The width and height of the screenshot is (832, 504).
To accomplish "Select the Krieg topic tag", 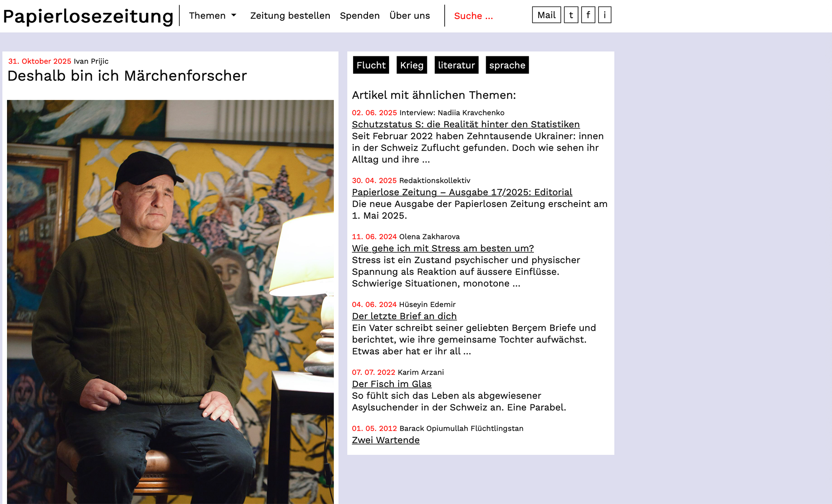I will 412,65.
